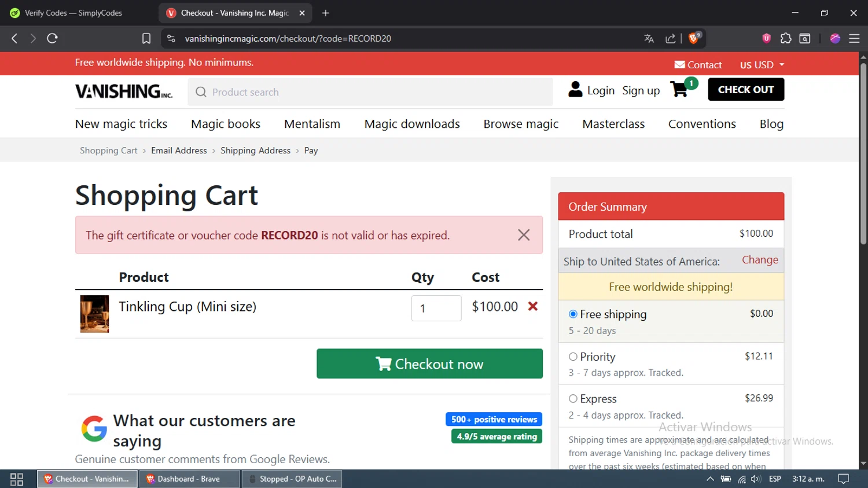
Task: Select the Priority shipping radio option
Action: [573, 357]
